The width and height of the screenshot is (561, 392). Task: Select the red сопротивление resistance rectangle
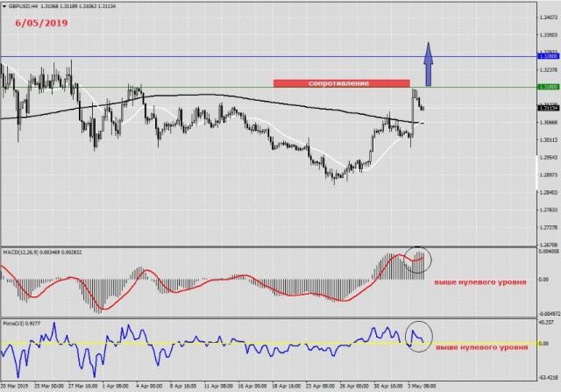click(341, 83)
